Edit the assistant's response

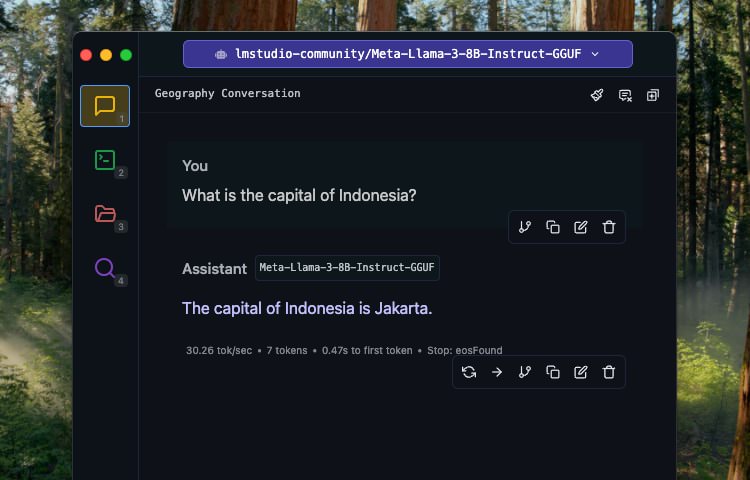581,372
